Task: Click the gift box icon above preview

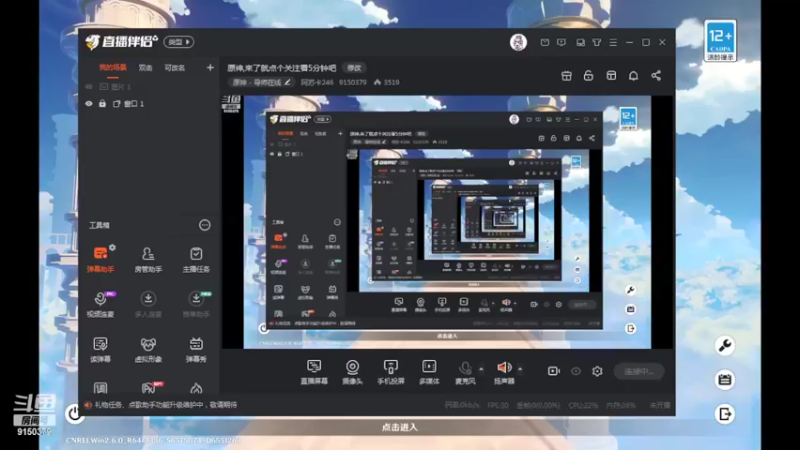Action: tap(566, 76)
